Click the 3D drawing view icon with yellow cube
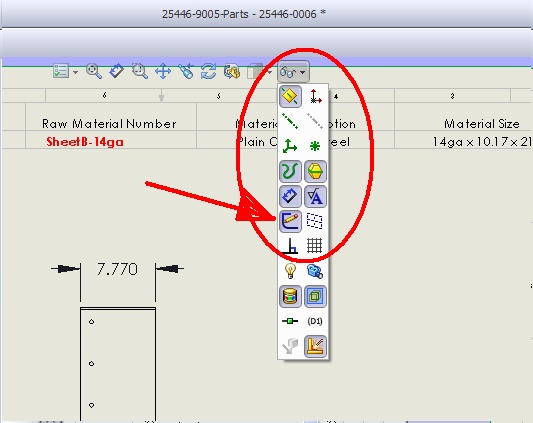This screenshot has width=533, height=423. pyautogui.click(x=232, y=71)
